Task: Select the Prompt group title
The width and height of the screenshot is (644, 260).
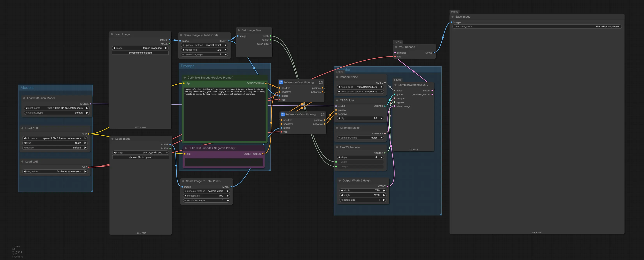Action: (187, 66)
